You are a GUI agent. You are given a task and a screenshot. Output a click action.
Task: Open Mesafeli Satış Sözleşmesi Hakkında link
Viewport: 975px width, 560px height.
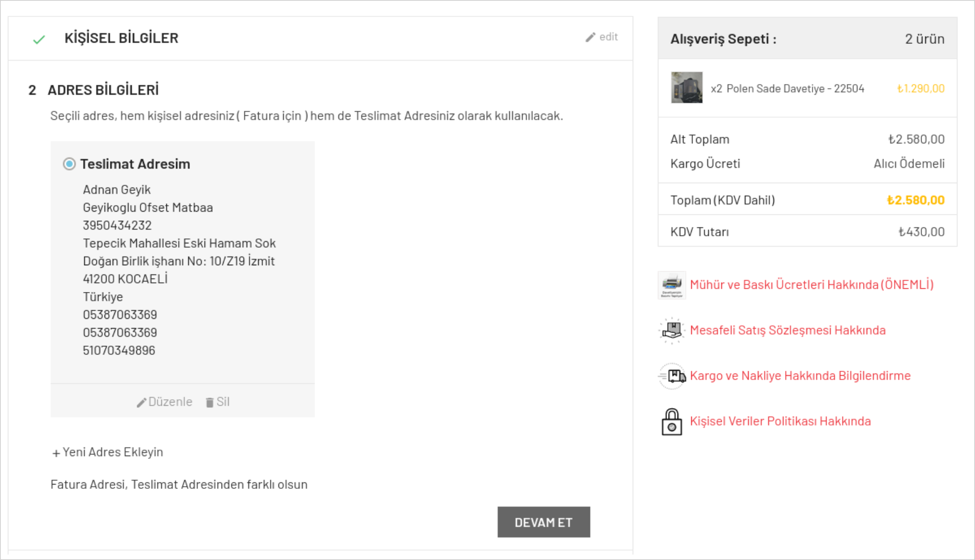[787, 330]
